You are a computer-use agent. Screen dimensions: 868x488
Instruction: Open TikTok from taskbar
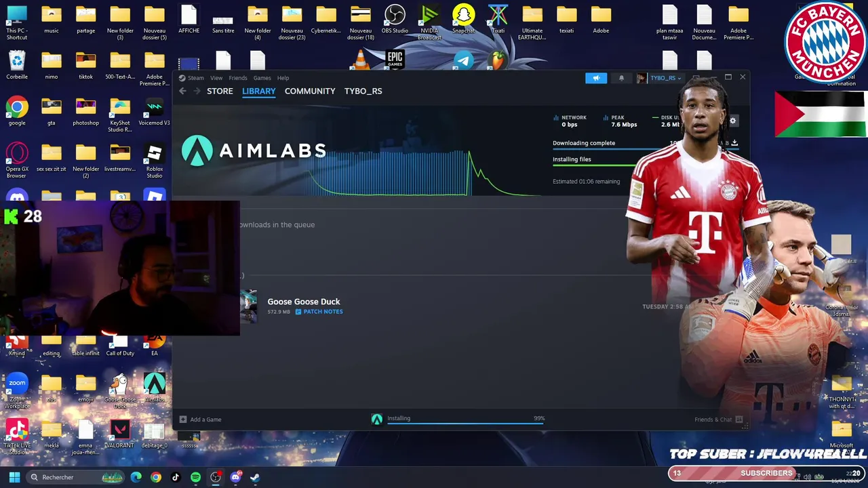176,477
